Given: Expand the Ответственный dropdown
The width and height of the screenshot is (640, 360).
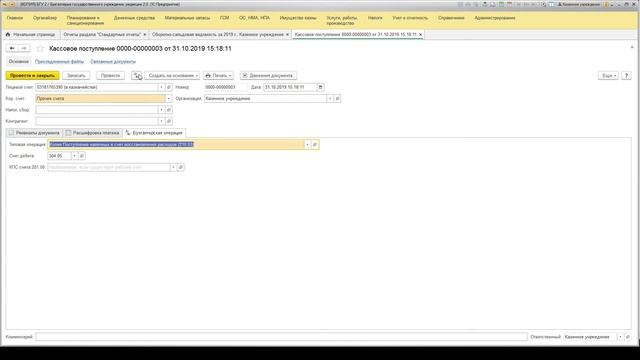Looking at the screenshot, I should pos(620,337).
